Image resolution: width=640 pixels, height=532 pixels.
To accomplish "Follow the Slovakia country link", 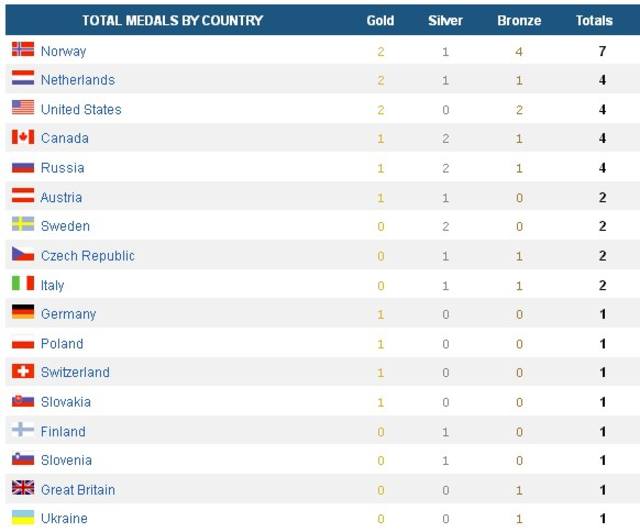I will point(66,402).
